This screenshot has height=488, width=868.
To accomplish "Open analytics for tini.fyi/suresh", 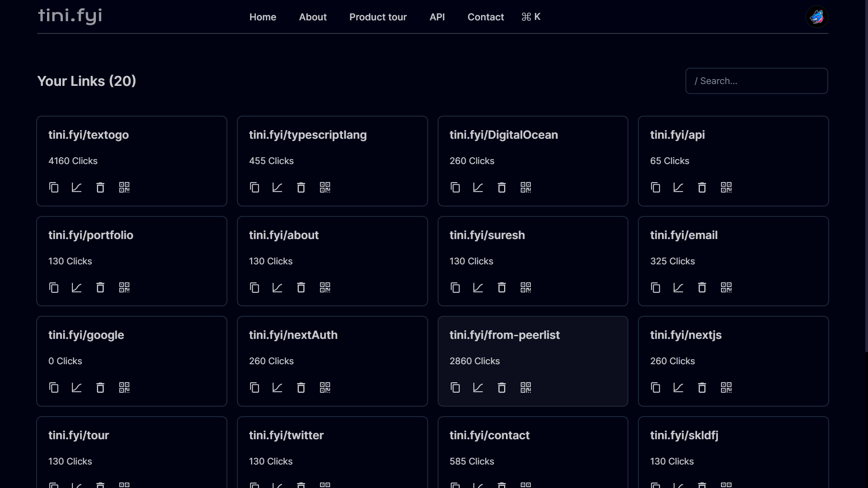I will point(478,288).
